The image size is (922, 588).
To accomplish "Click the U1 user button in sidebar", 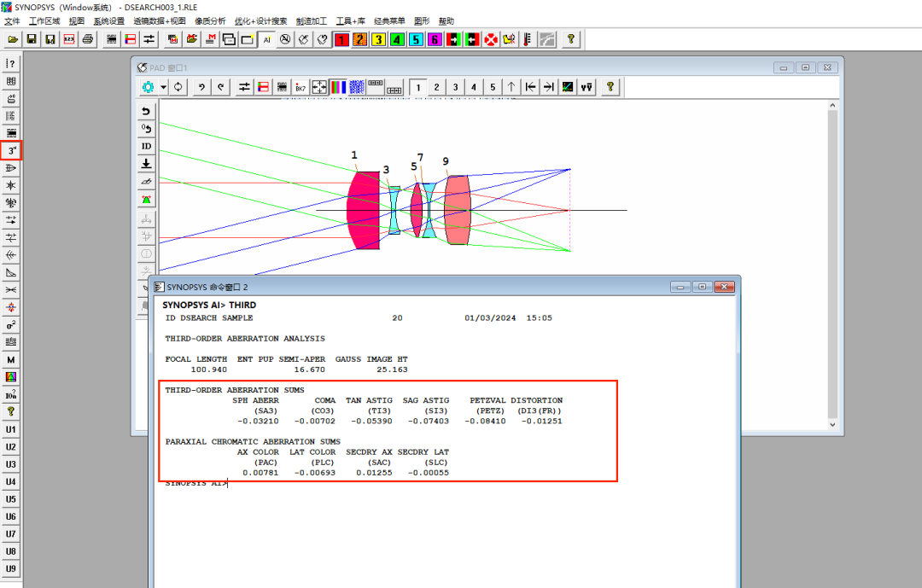I will [x=11, y=429].
